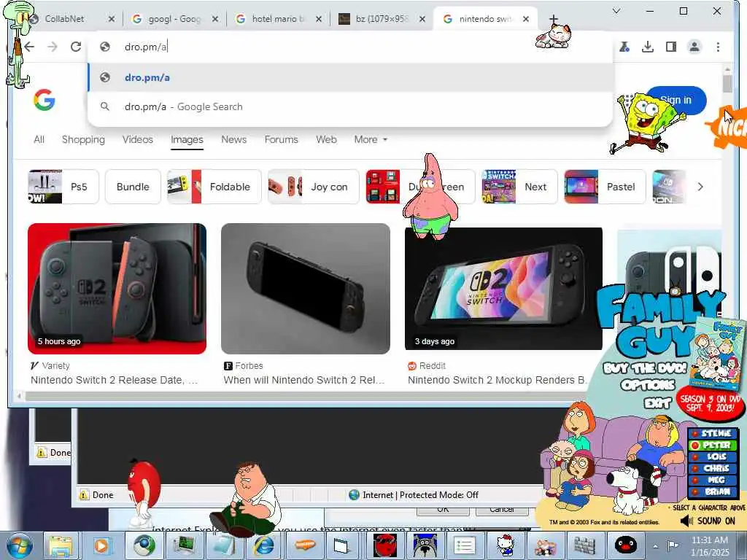The width and height of the screenshot is (747, 560).
Task: Click the Google Sign in button
Action: coord(676,100)
